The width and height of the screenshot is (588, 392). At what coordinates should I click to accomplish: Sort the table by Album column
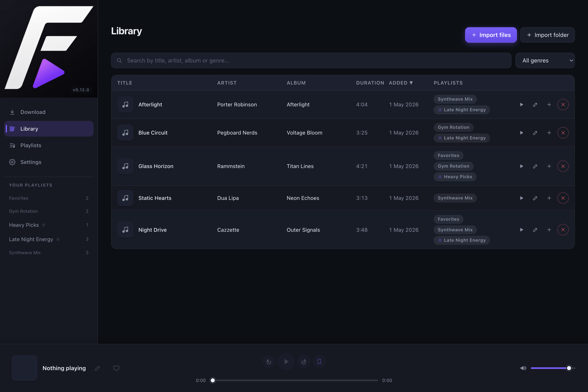[x=296, y=83]
